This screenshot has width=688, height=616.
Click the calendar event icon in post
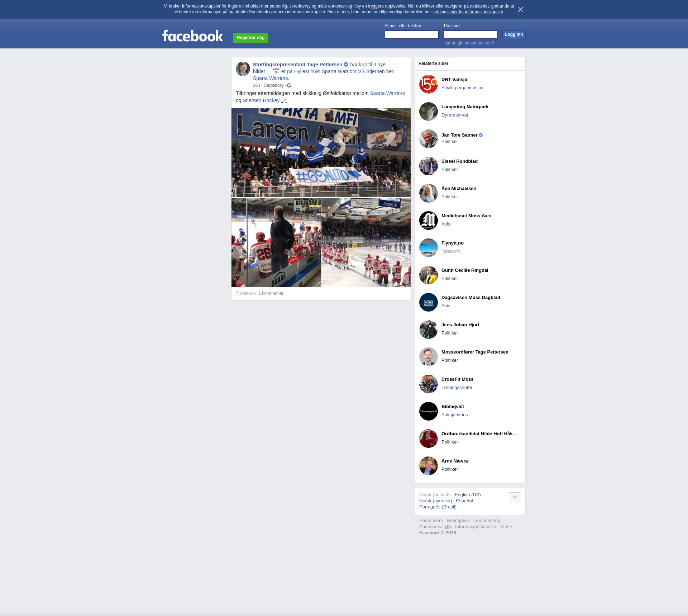[276, 71]
